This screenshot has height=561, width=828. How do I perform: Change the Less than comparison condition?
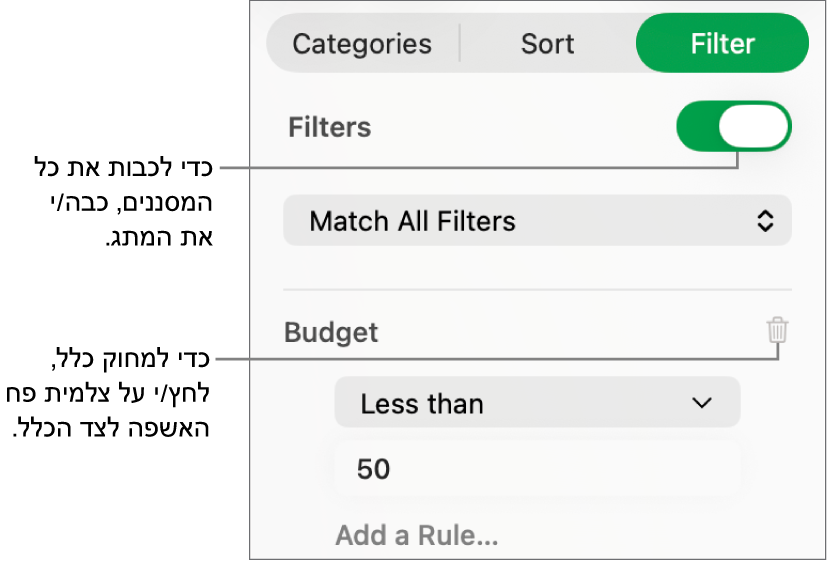point(537,403)
